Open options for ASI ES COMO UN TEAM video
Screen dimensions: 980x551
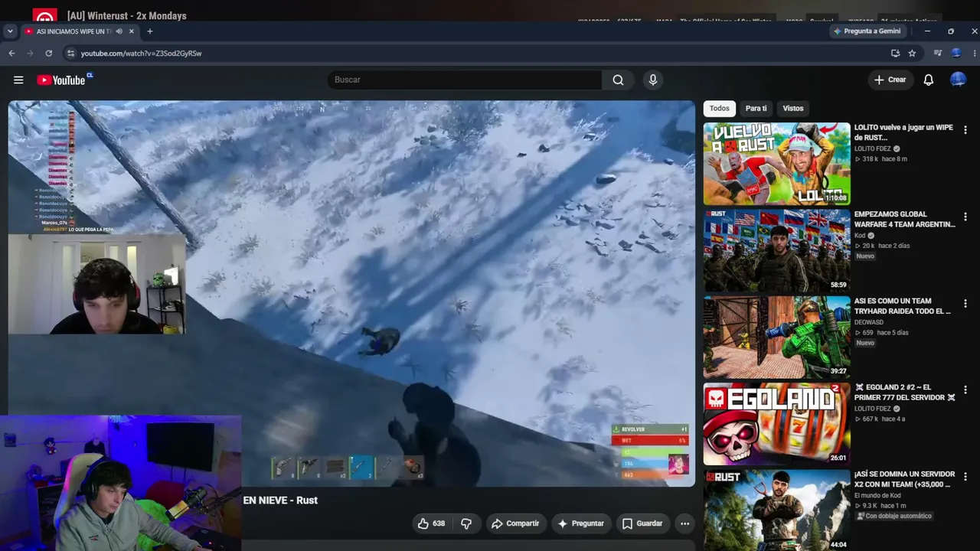[x=965, y=304]
